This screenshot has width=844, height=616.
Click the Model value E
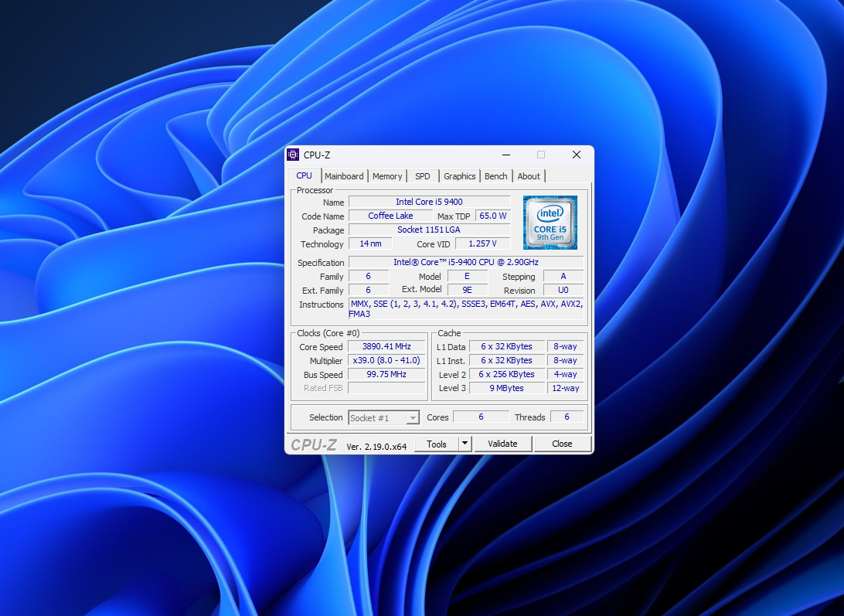coord(467,276)
